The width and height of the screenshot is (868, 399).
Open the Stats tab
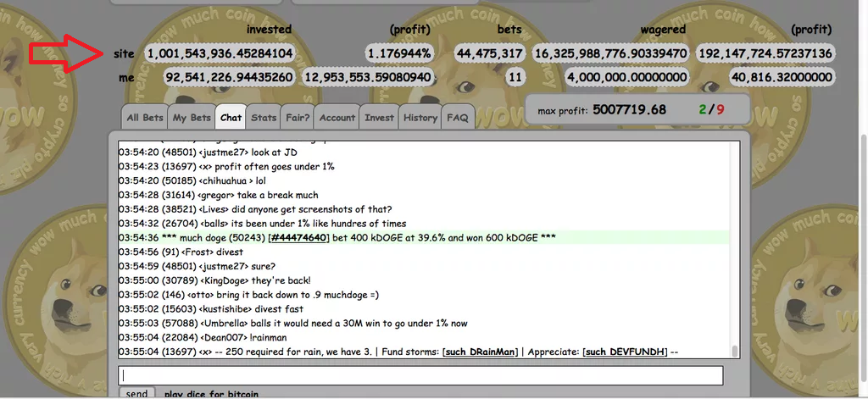pos(264,117)
